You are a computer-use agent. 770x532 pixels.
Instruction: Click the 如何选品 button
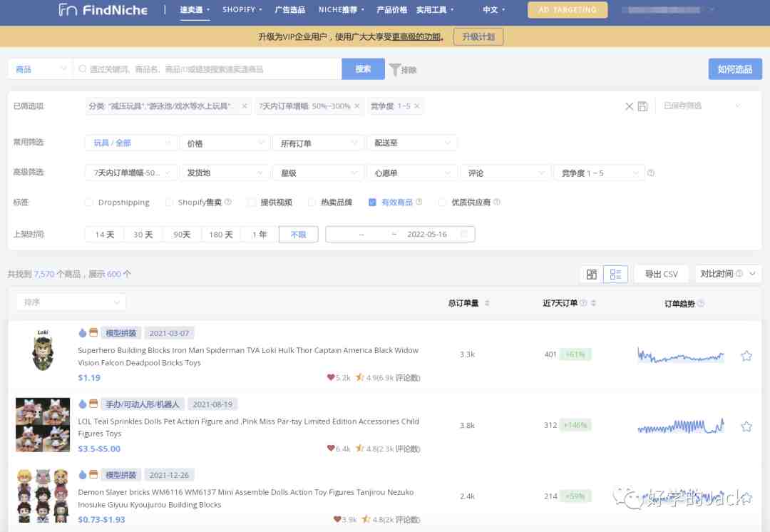(x=734, y=69)
